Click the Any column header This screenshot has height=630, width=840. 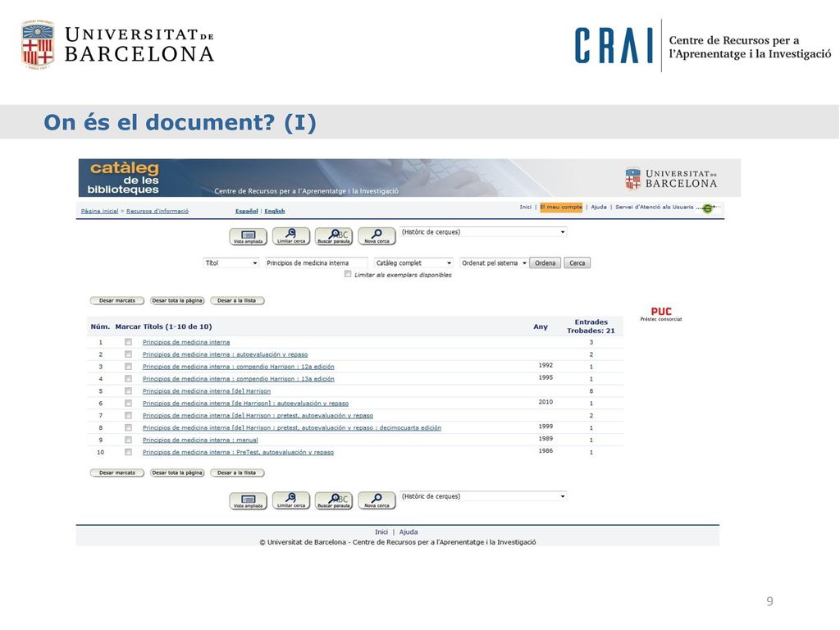541,326
